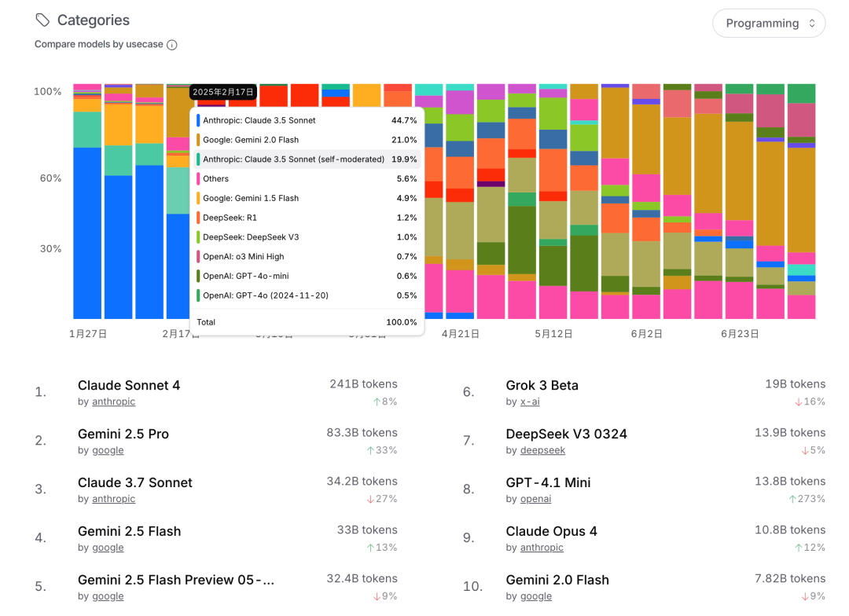Open the anthropic link under Claude Sonnet 4
Screen dimensions: 849x616
click(x=114, y=401)
